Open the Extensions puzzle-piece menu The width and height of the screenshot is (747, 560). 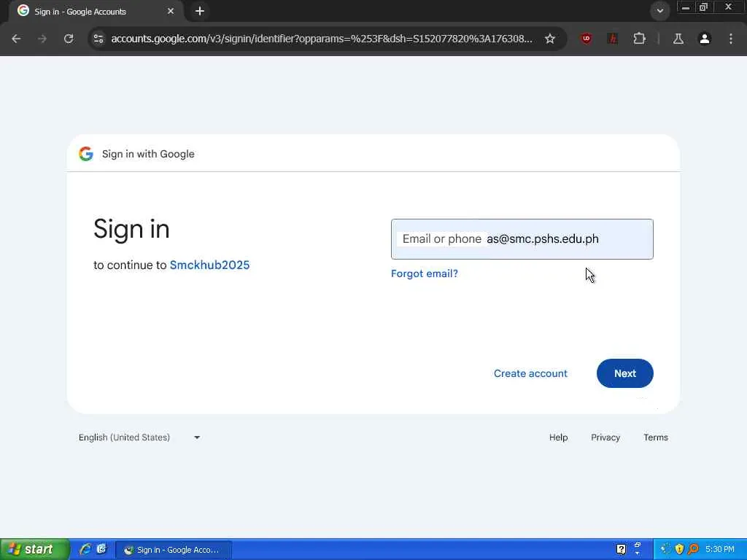(639, 39)
